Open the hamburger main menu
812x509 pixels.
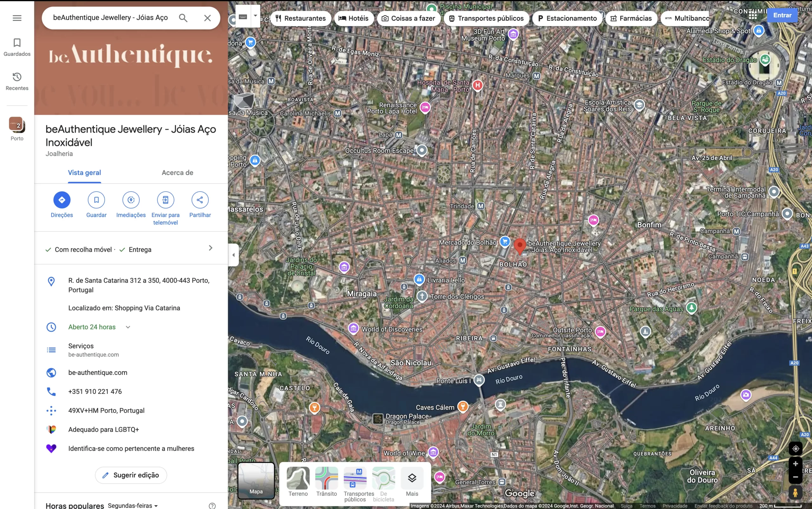(17, 18)
